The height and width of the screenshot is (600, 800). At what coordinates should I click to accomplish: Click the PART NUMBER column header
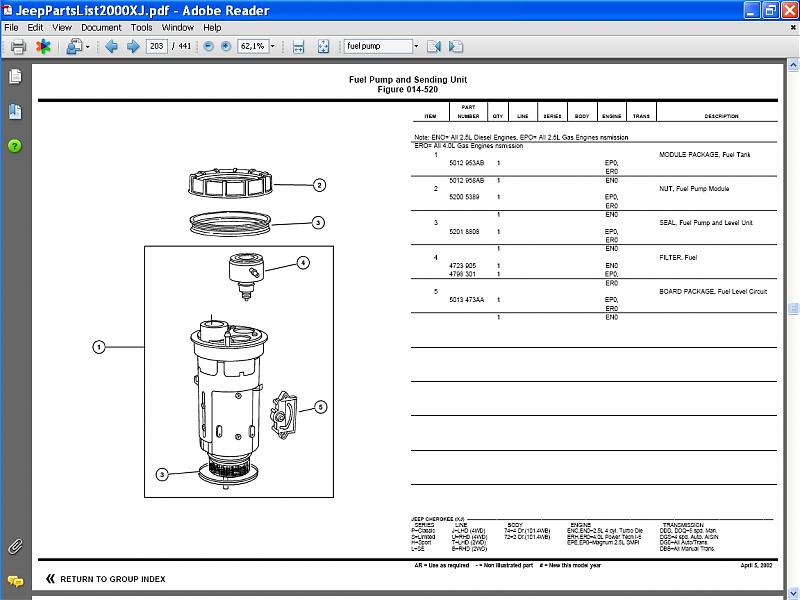pyautogui.click(x=468, y=112)
